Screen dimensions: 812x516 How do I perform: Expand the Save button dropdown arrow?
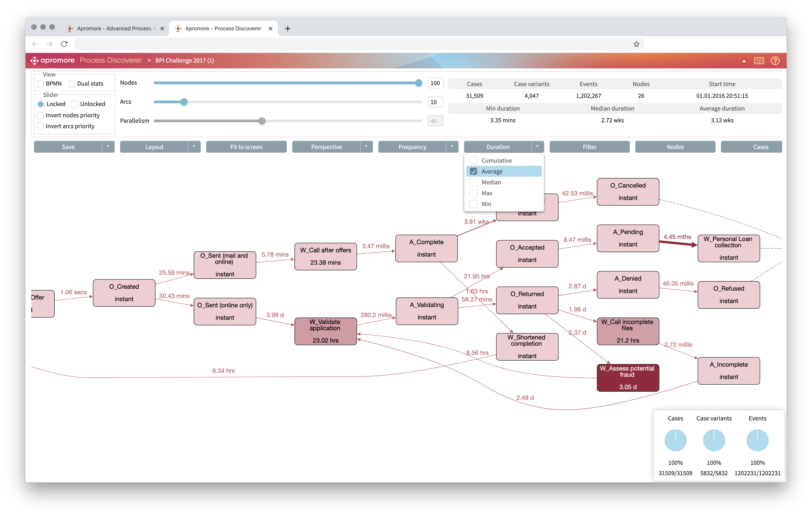(x=108, y=147)
